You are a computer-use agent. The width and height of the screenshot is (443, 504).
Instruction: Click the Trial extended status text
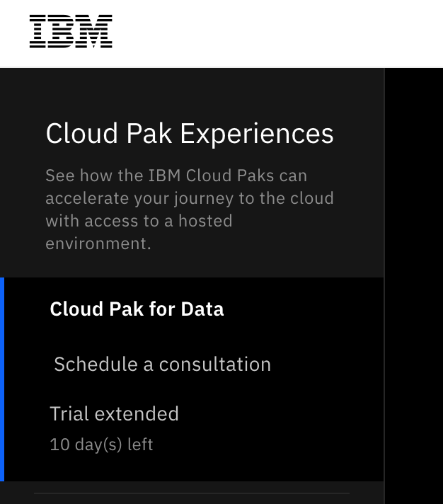(x=114, y=414)
